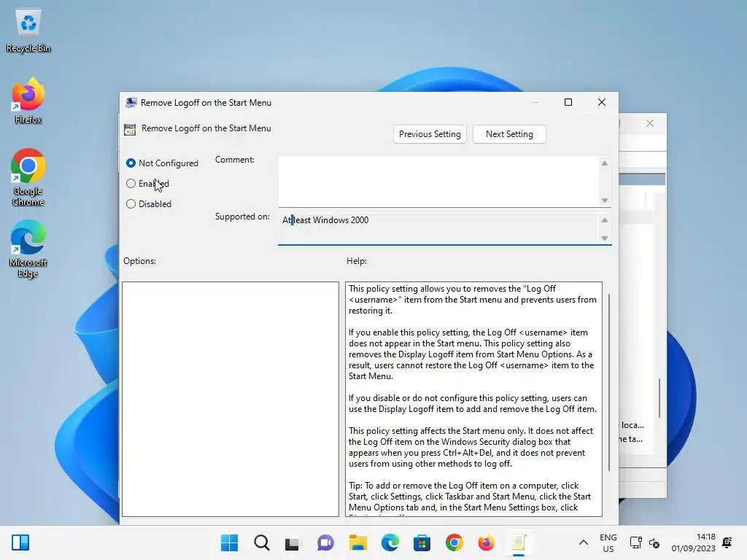Click the 'Help:' label
This screenshot has height=560, width=747.
click(x=357, y=261)
